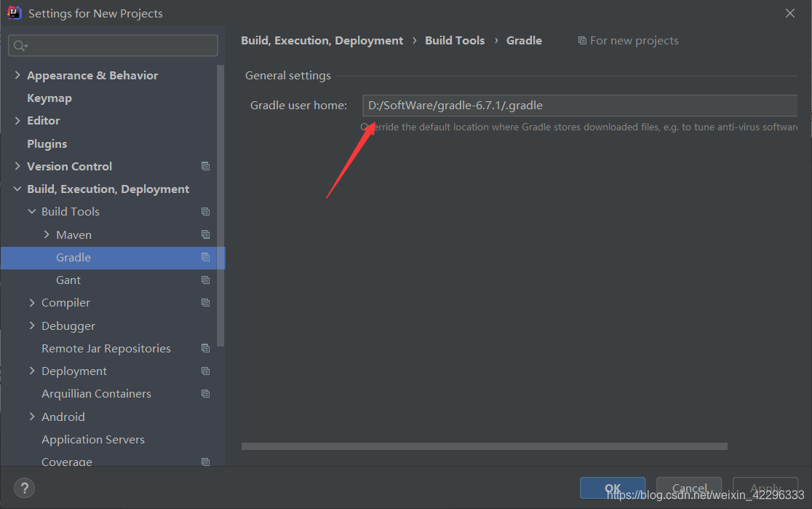Click the For new projects icon

(x=582, y=41)
